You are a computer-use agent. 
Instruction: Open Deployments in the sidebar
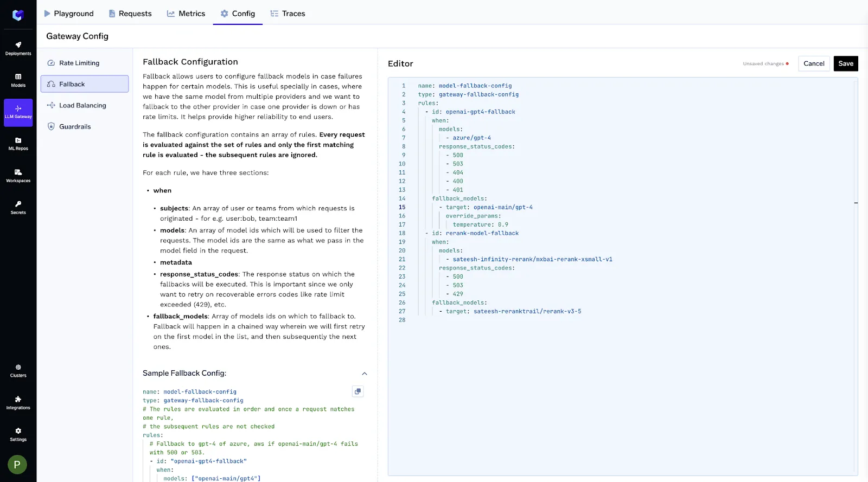[18, 48]
